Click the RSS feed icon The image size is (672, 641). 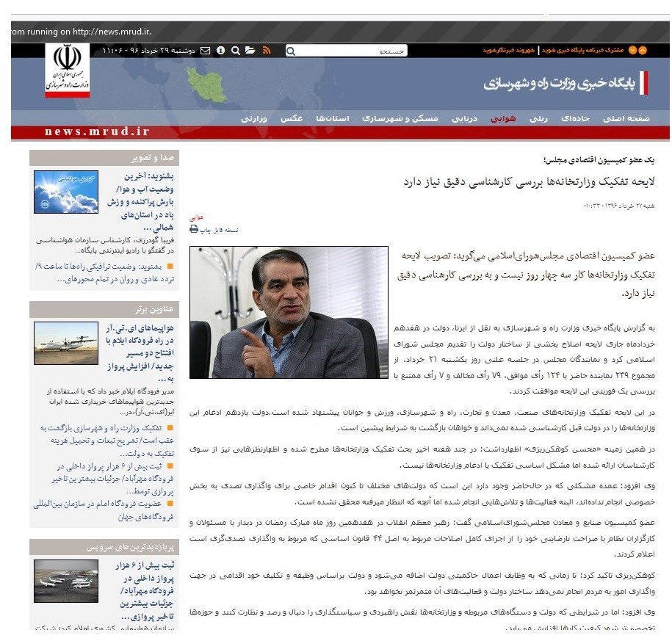pos(267,51)
